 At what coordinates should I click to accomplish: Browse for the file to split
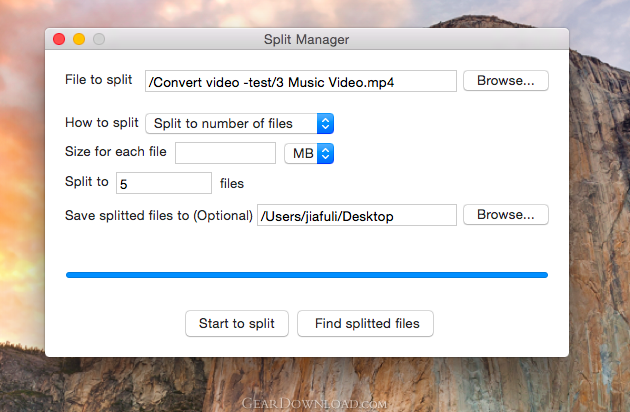(505, 81)
